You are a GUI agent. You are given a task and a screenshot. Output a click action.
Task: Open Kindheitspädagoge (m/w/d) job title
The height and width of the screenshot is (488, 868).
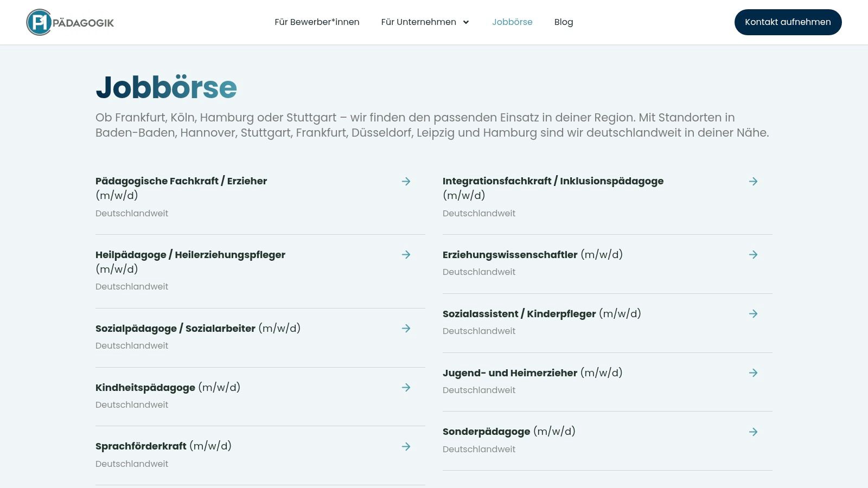coord(168,387)
